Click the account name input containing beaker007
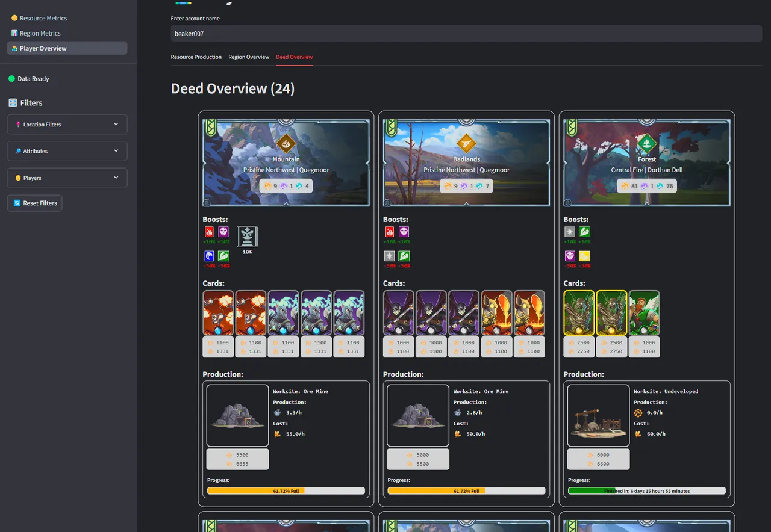This screenshot has height=532, width=771. 466,34
